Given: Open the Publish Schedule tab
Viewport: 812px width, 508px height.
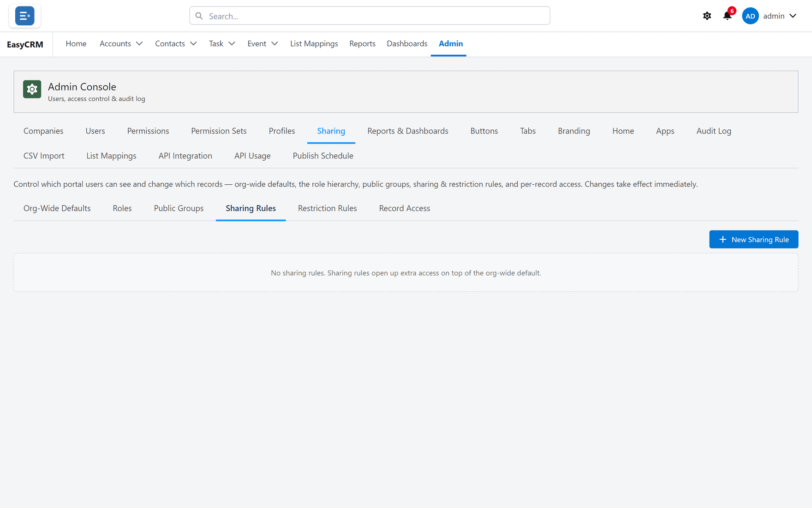Looking at the screenshot, I should click(x=323, y=156).
